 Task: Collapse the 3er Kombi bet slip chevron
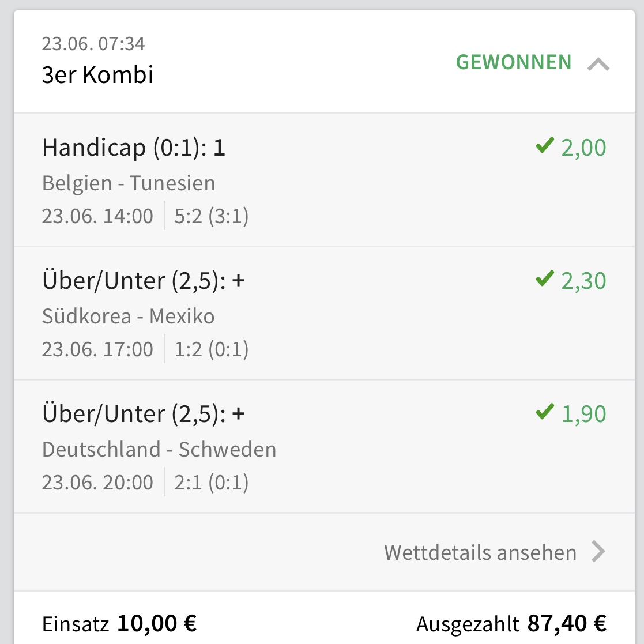[598, 65]
